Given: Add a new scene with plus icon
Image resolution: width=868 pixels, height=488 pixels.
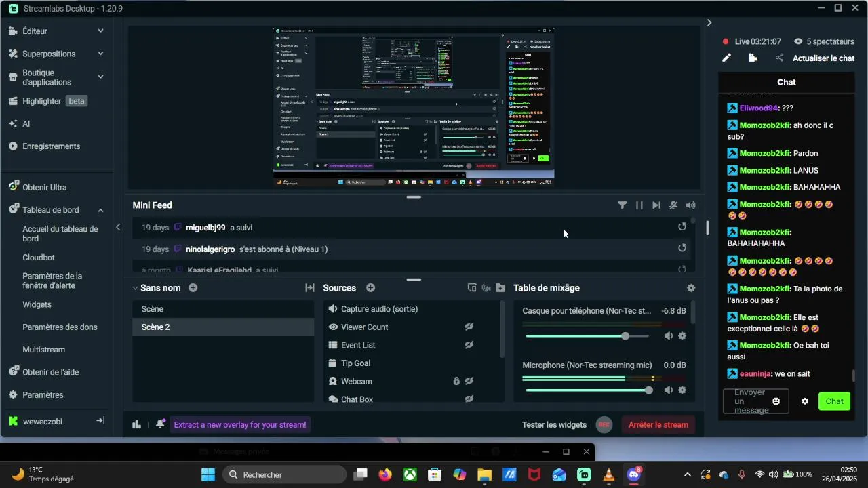Looking at the screenshot, I should [x=193, y=288].
